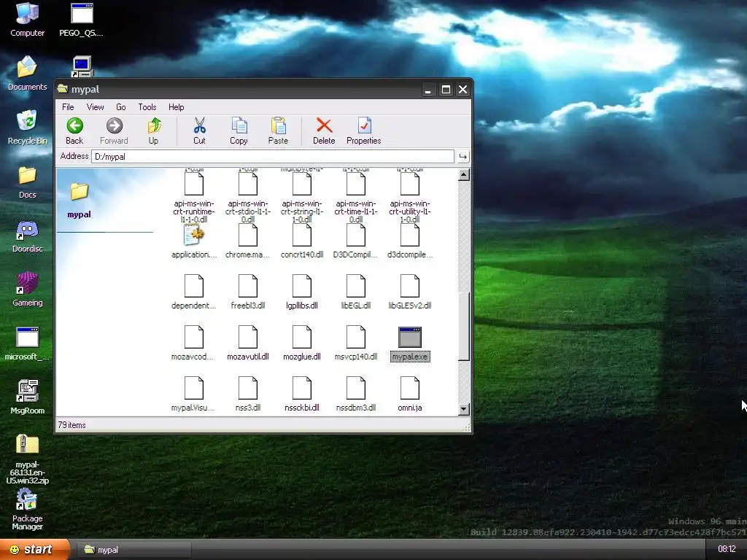The width and height of the screenshot is (747, 560).
Task: Select the nssckbi.dll file
Action: point(301,394)
